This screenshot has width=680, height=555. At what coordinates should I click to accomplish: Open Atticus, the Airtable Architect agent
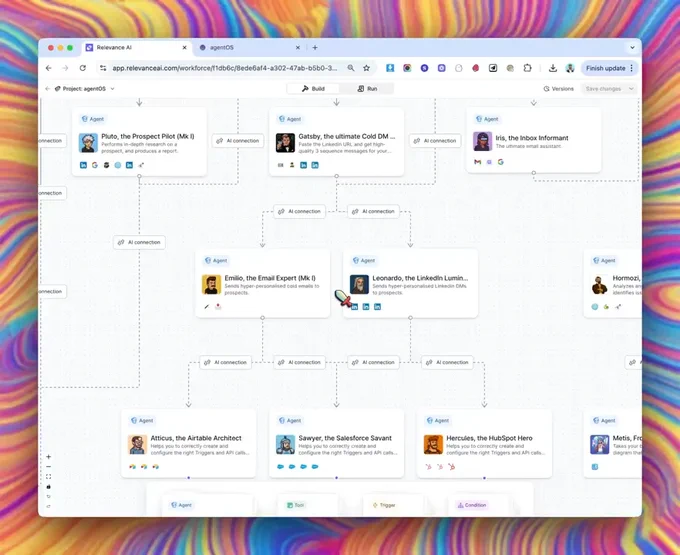[189, 444]
